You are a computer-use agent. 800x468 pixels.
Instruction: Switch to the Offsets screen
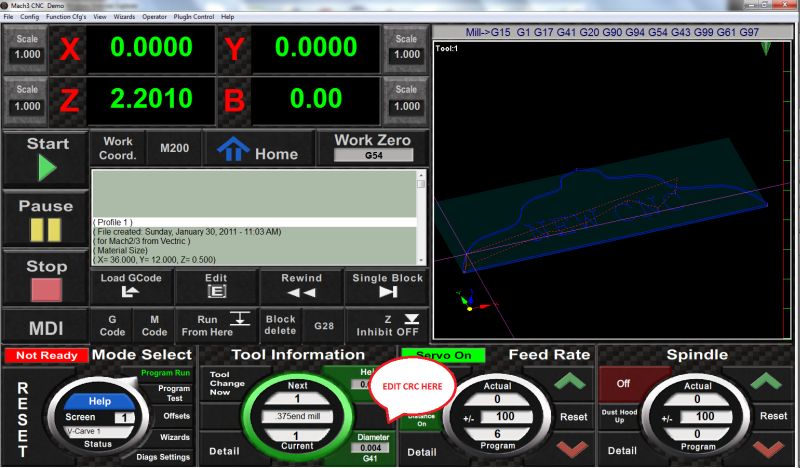coord(177,416)
